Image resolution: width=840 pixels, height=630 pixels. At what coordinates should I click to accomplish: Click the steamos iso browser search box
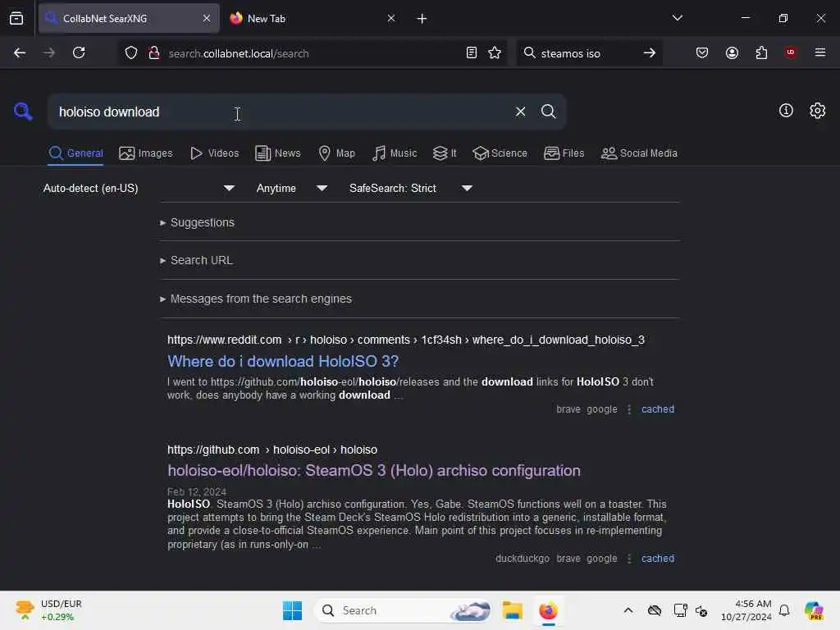point(588,53)
